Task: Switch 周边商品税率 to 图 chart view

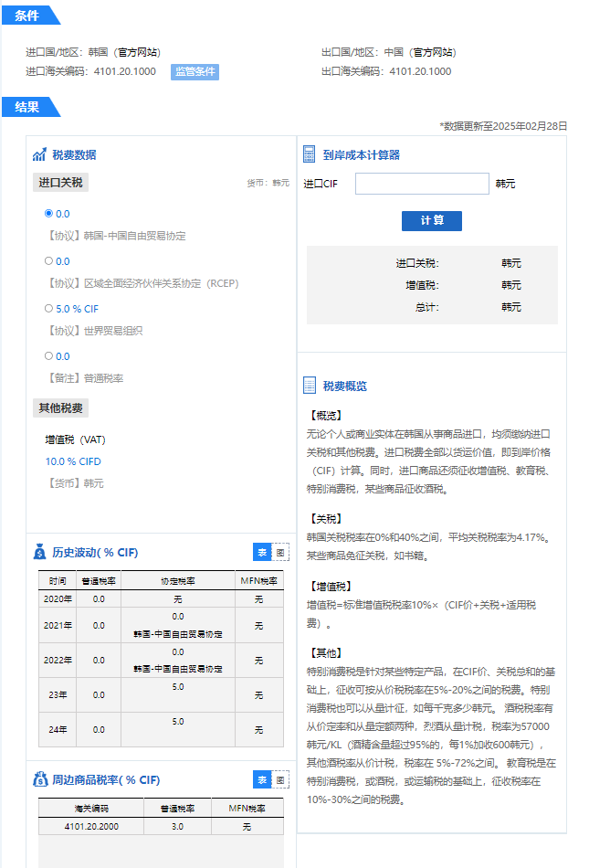Action: [x=280, y=779]
